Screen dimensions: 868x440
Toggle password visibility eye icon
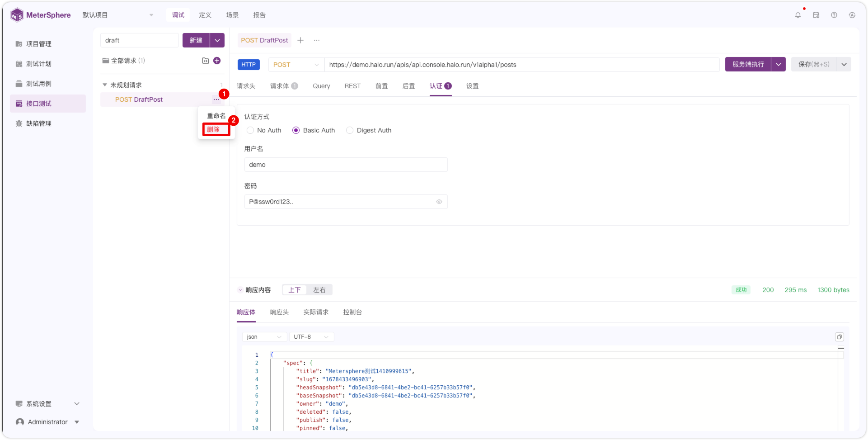point(439,202)
